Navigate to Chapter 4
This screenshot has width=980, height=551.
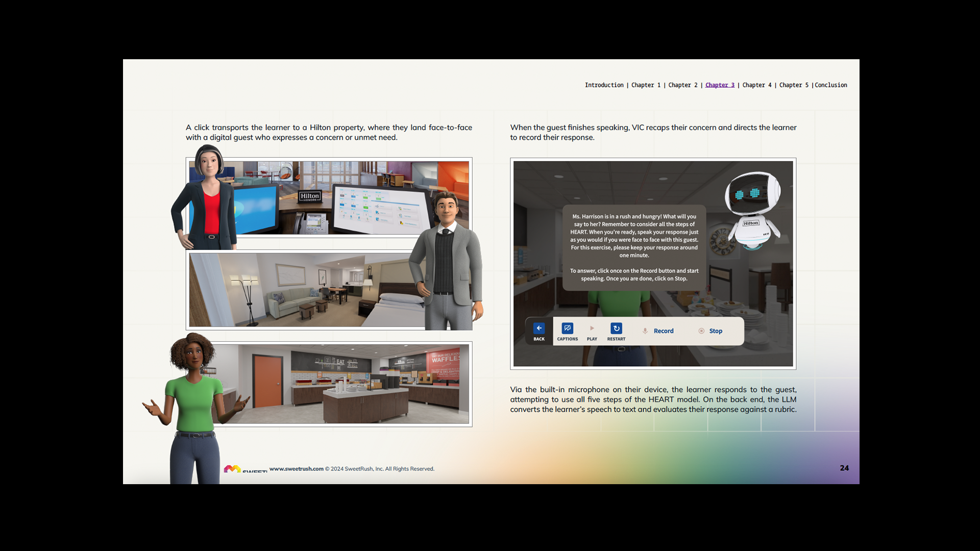756,85
